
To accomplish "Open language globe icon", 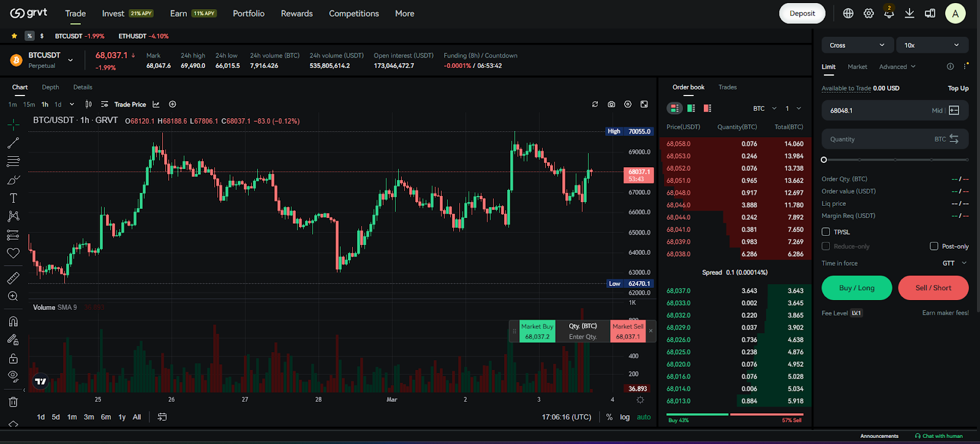I will [x=848, y=13].
